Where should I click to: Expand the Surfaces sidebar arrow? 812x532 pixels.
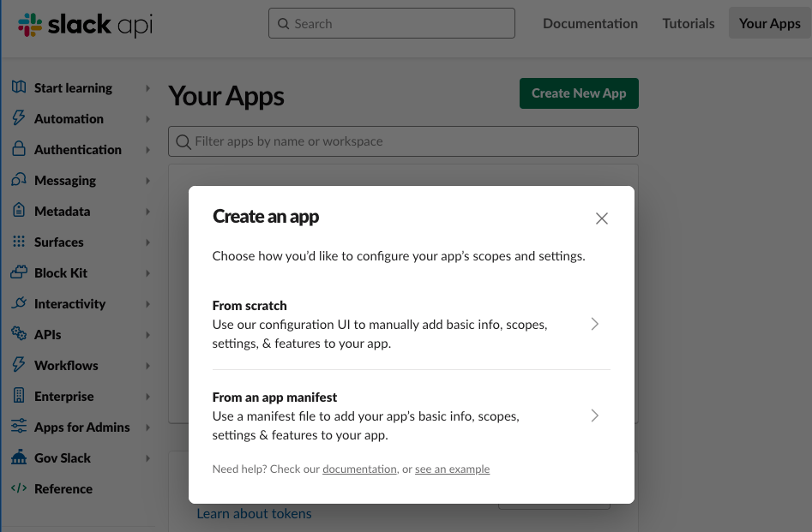click(147, 242)
